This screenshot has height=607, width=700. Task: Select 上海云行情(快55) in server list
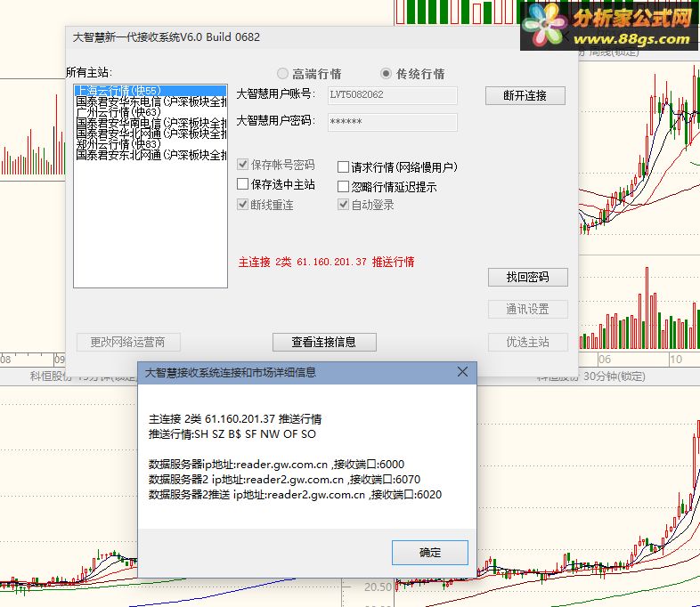click(x=151, y=91)
